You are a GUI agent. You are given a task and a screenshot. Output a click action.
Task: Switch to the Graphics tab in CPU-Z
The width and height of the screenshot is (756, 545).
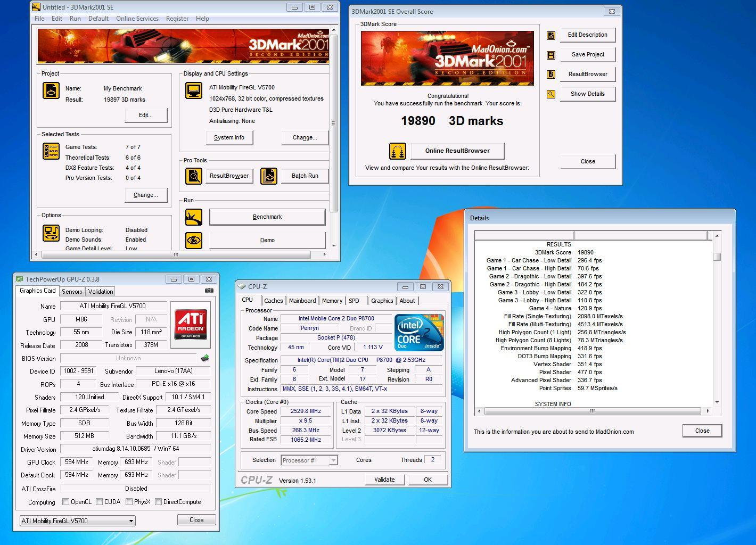click(x=382, y=301)
